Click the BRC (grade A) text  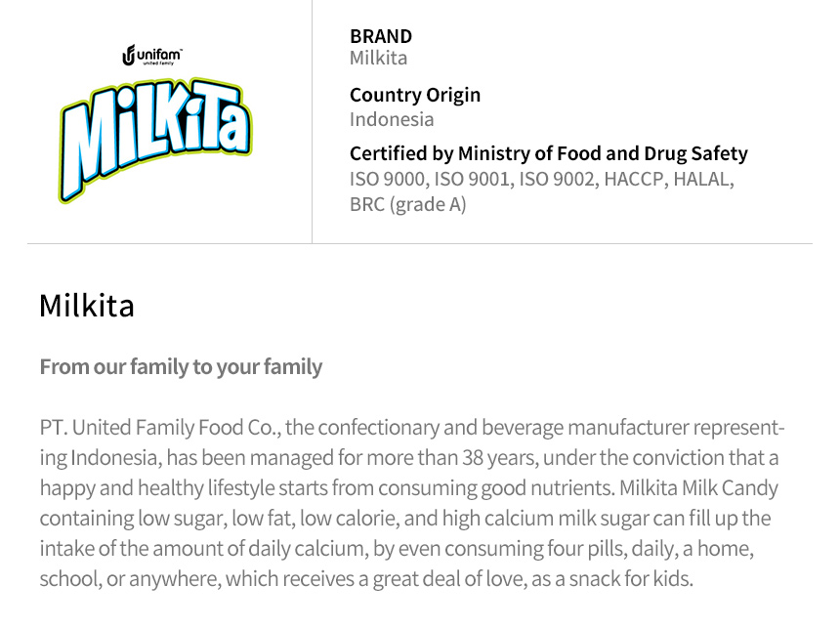coord(407,205)
